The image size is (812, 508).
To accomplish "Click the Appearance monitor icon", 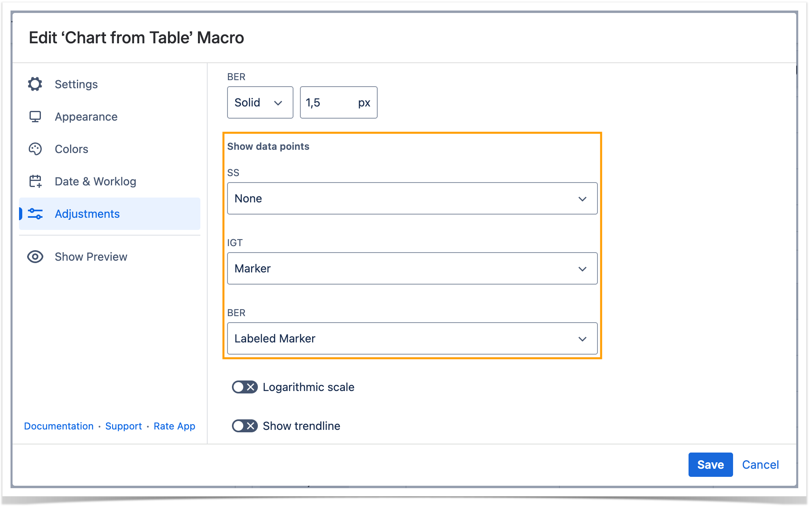I will click(35, 117).
